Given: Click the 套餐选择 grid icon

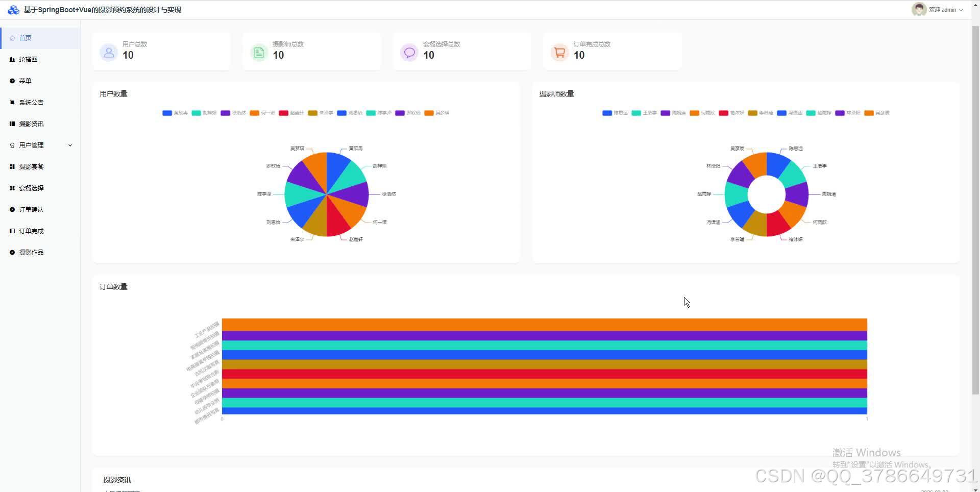Looking at the screenshot, I should point(12,188).
